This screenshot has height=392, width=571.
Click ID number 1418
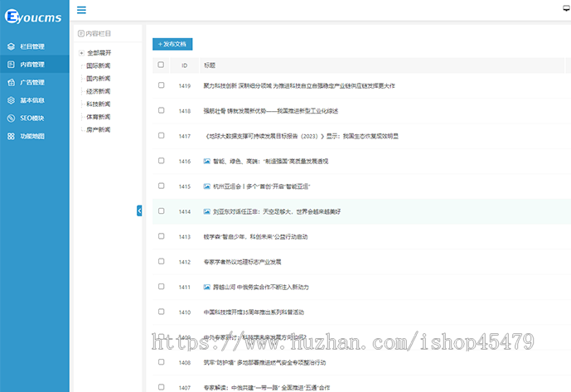coord(185,111)
